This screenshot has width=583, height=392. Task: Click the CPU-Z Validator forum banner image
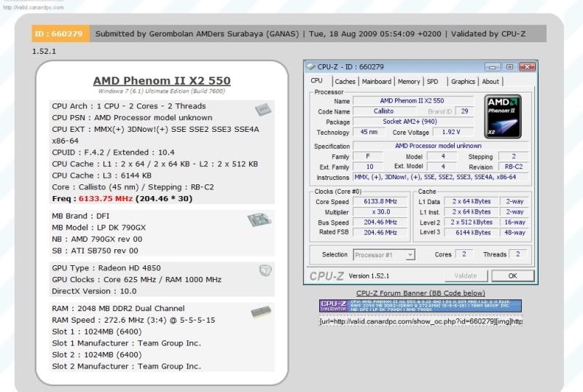tap(420, 306)
